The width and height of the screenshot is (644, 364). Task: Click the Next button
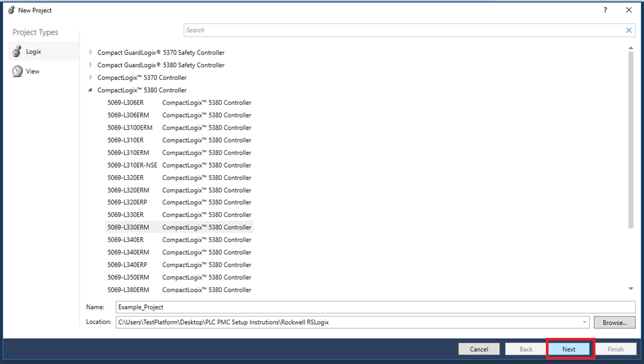tap(569, 349)
